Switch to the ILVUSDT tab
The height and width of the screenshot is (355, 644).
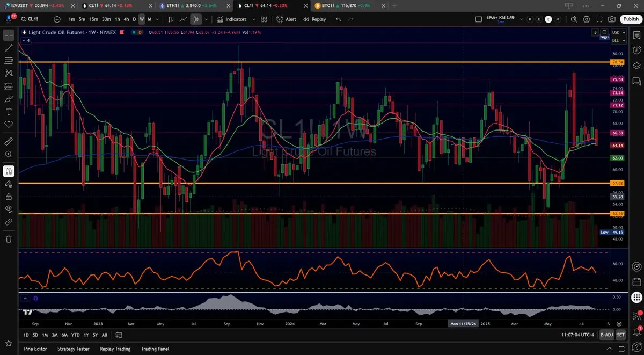pos(37,5)
